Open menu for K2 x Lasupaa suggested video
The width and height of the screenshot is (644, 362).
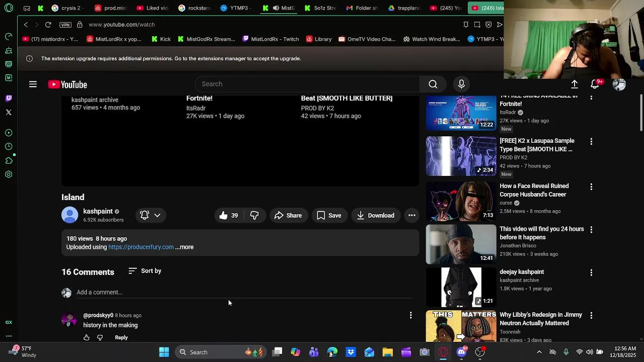[x=591, y=142]
